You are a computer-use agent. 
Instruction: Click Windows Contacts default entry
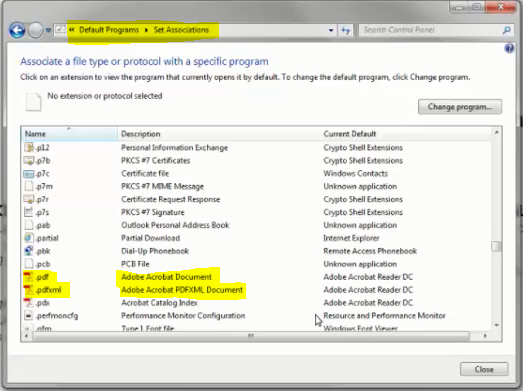[x=356, y=173]
